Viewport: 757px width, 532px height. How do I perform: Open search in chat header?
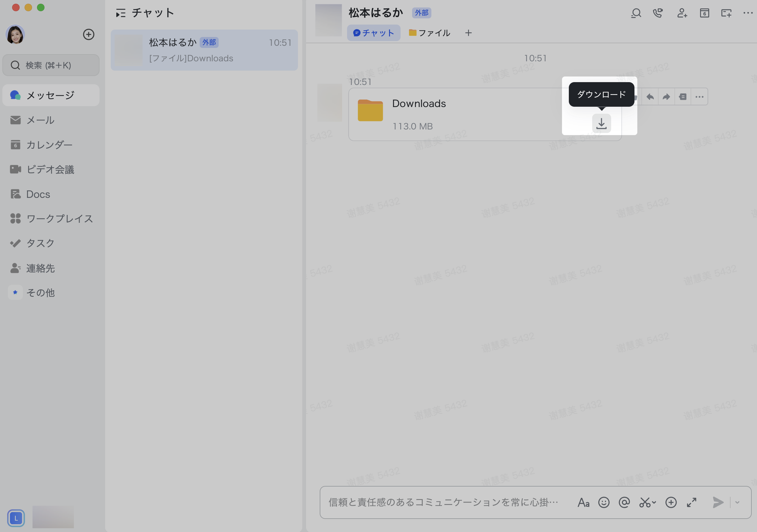tap(636, 13)
